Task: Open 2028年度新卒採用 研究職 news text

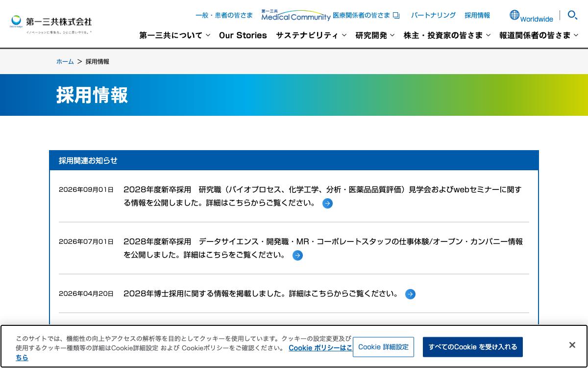Action: pyautogui.click(x=322, y=196)
